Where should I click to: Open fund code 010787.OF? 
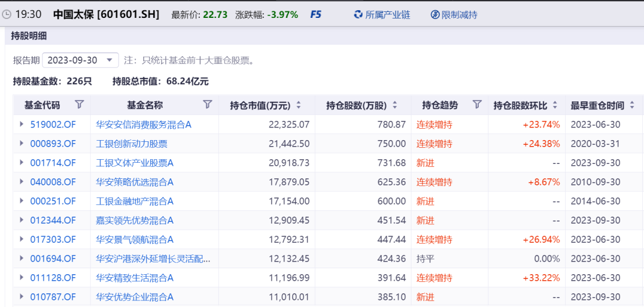tap(53, 297)
